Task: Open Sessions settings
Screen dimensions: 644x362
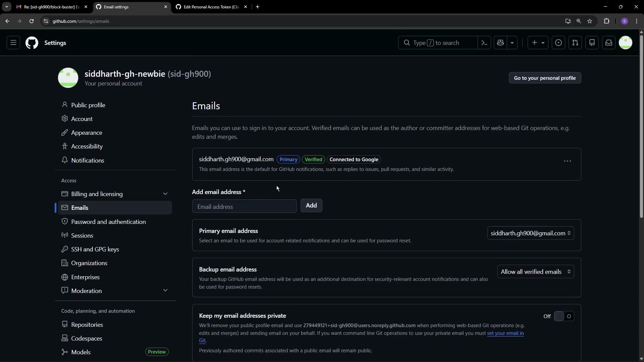Action: coord(115,236)
